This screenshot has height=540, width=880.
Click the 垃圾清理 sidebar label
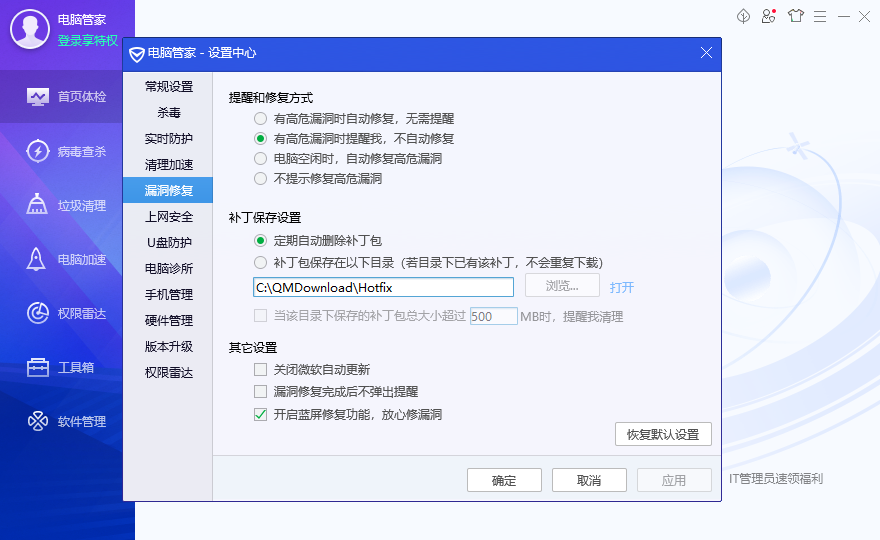pyautogui.click(x=82, y=205)
